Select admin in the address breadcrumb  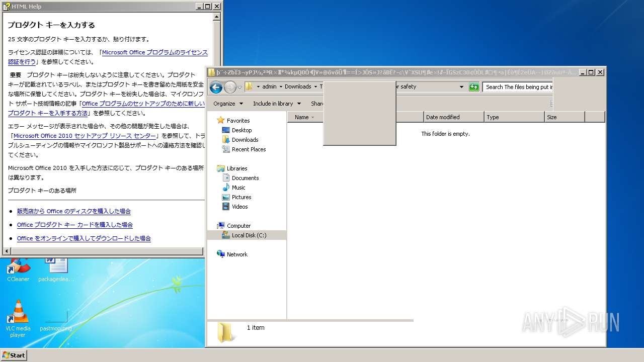pos(269,86)
